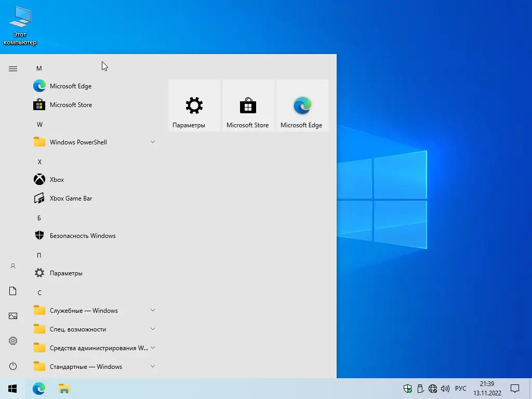Open Pictures icon in Start sidebar
Viewport: 532px width, 399px height.
[x=13, y=316]
